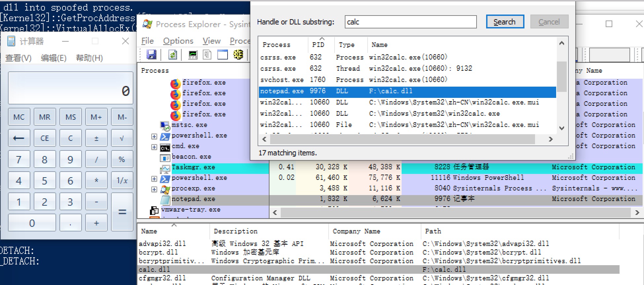Click the calculator display showing 0

71,88
